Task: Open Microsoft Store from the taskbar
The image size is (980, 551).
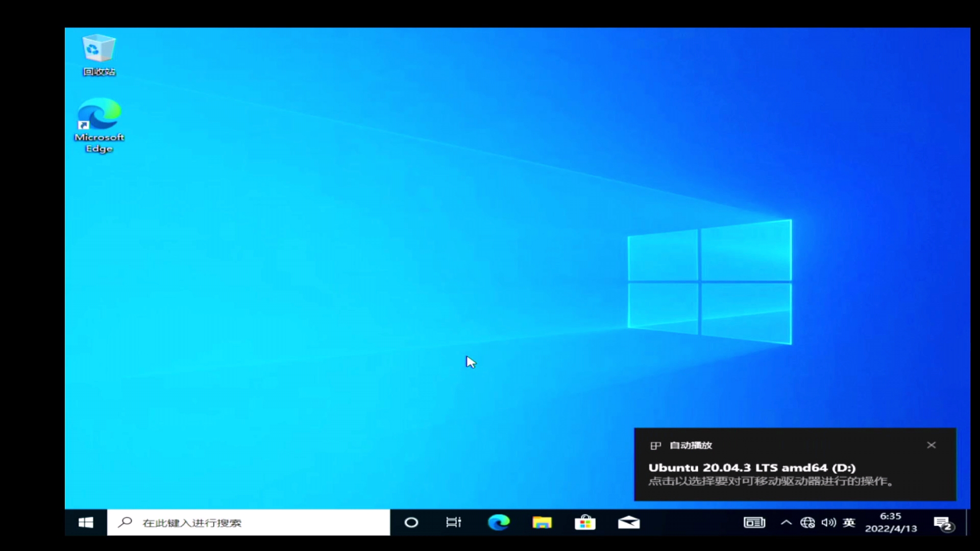Action: point(585,522)
